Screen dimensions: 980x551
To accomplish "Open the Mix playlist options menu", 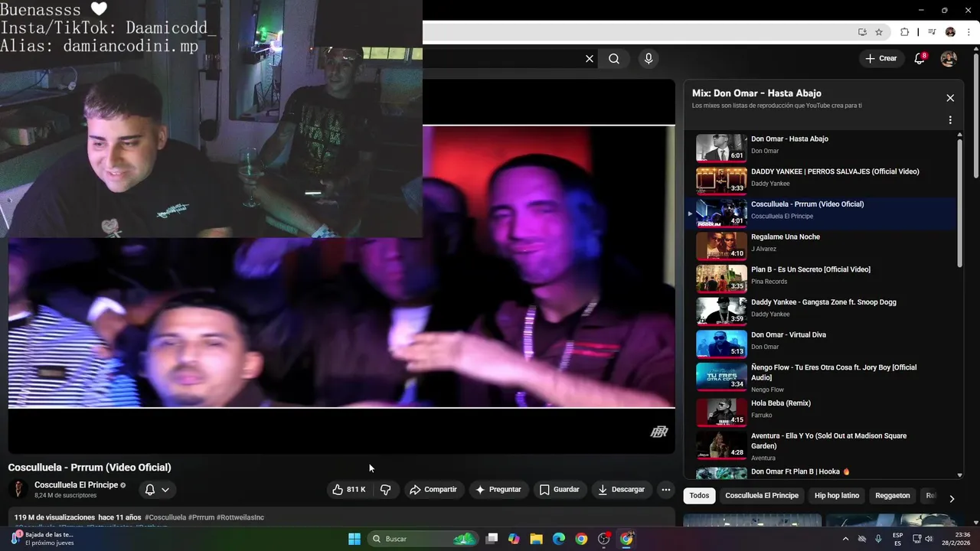I will 950,120.
